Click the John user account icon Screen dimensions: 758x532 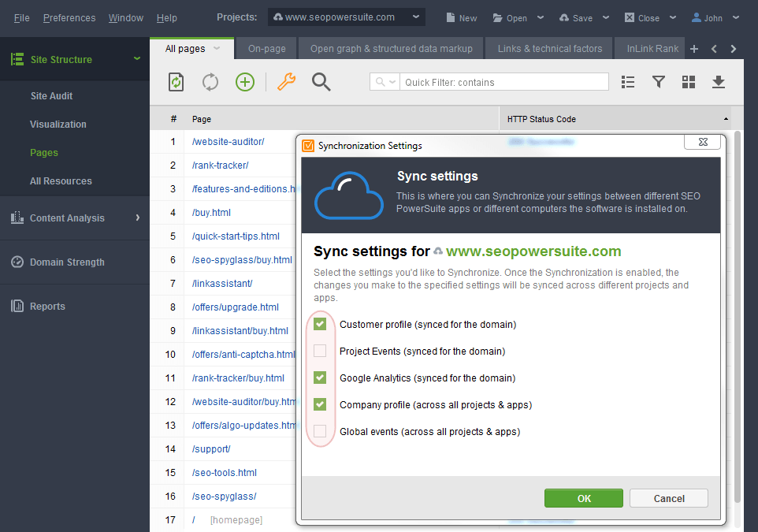(696, 18)
